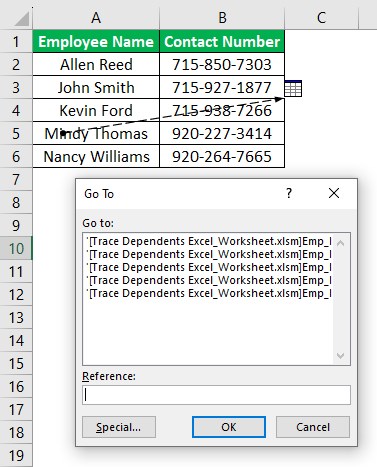Screen dimensions: 377x467
Task: Select the cell 'Allen Reed'
Action: (96, 65)
